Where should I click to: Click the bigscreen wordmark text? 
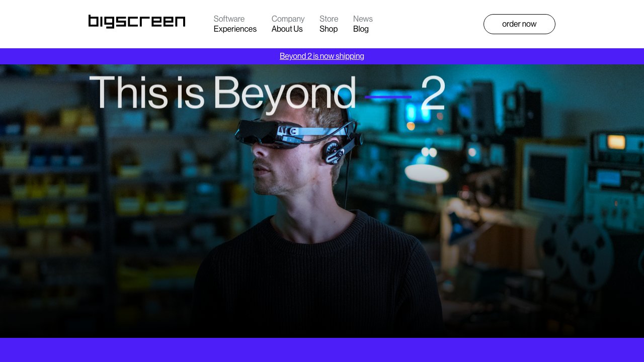click(x=136, y=22)
